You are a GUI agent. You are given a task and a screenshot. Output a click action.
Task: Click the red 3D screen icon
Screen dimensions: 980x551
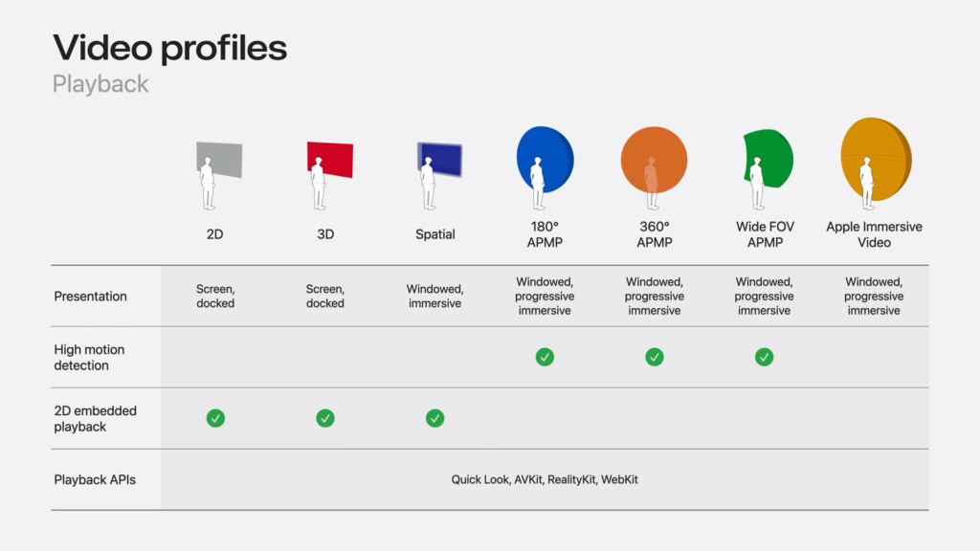pyautogui.click(x=331, y=160)
